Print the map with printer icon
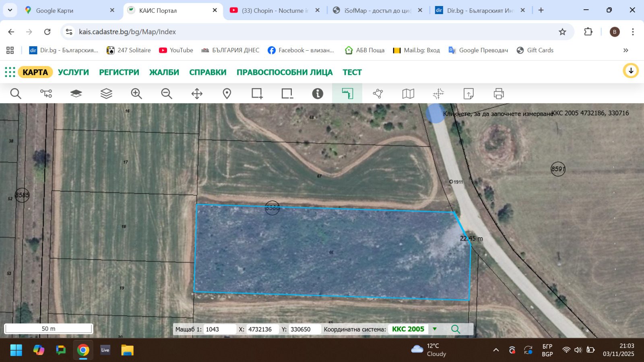The height and width of the screenshot is (362, 644). pos(499,94)
